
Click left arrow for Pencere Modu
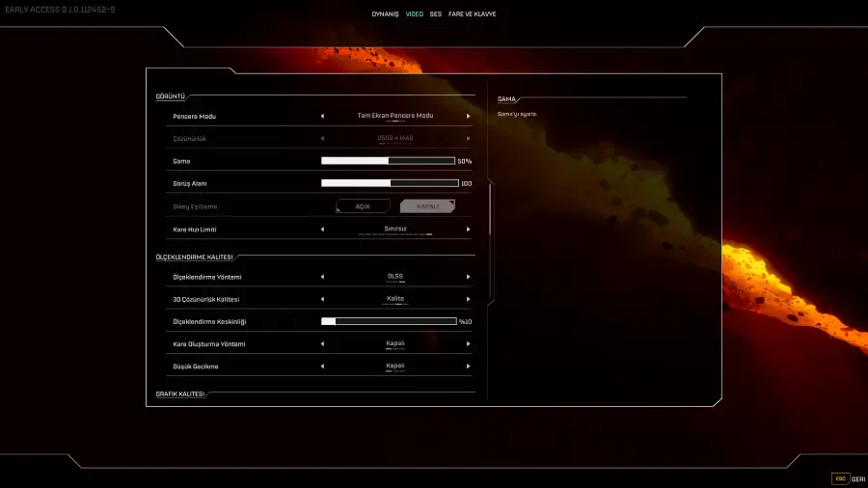[322, 116]
